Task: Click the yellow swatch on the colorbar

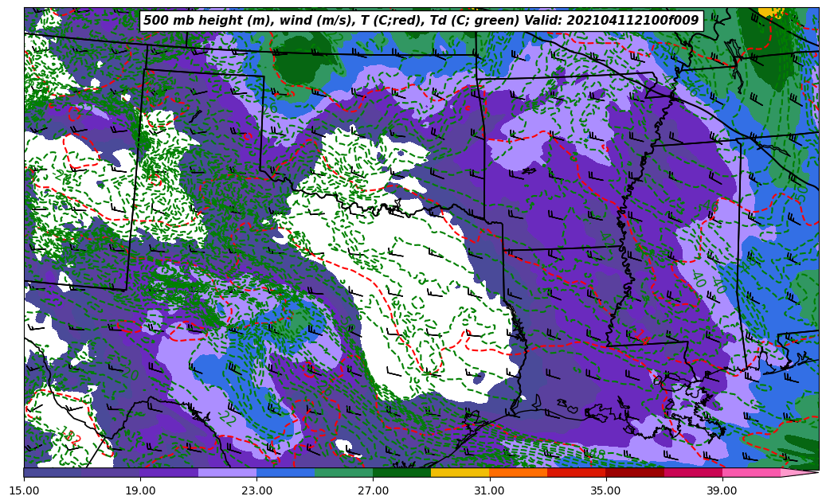Action: tap(460, 472)
